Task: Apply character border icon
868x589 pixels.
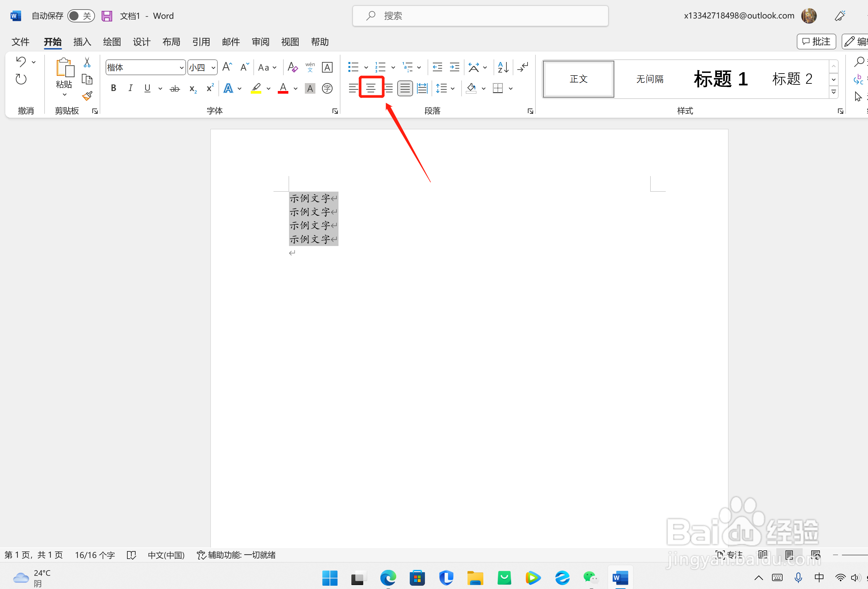Action: [x=327, y=67]
